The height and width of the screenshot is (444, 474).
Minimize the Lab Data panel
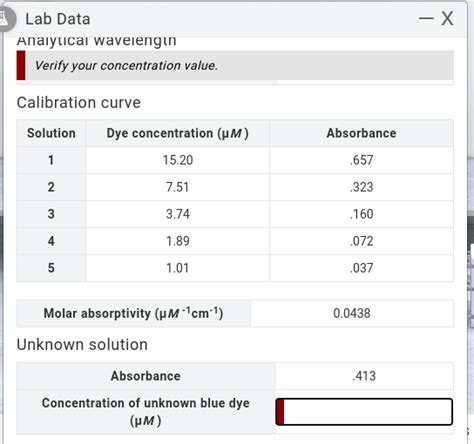(x=426, y=18)
